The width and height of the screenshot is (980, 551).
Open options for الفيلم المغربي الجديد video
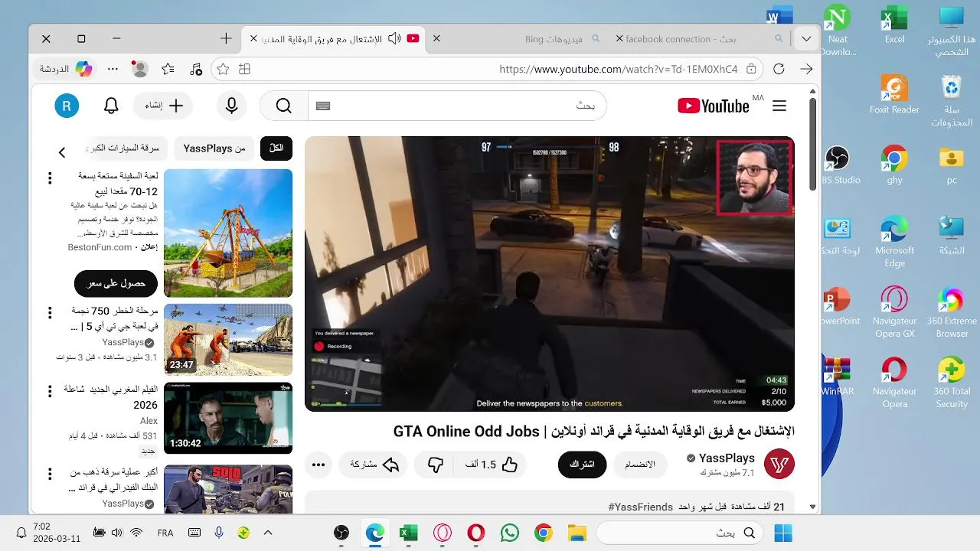(x=50, y=392)
